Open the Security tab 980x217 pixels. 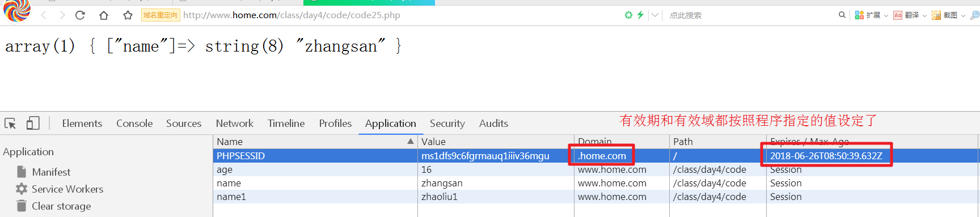447,124
